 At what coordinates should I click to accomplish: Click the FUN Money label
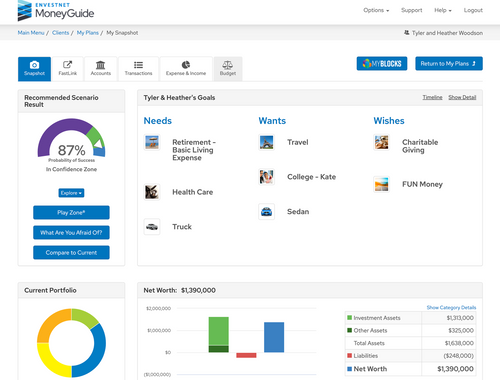tap(422, 184)
